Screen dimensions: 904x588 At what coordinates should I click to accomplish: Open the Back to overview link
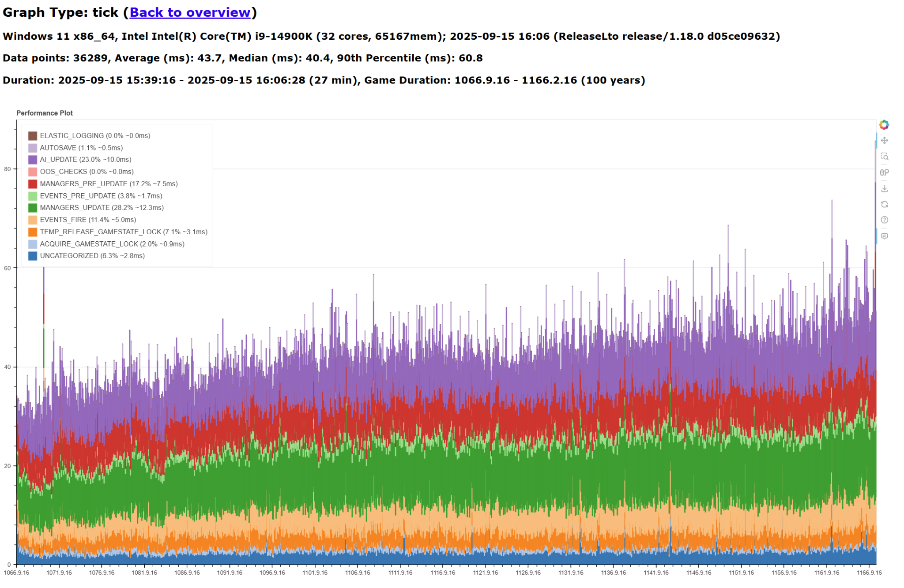(190, 12)
